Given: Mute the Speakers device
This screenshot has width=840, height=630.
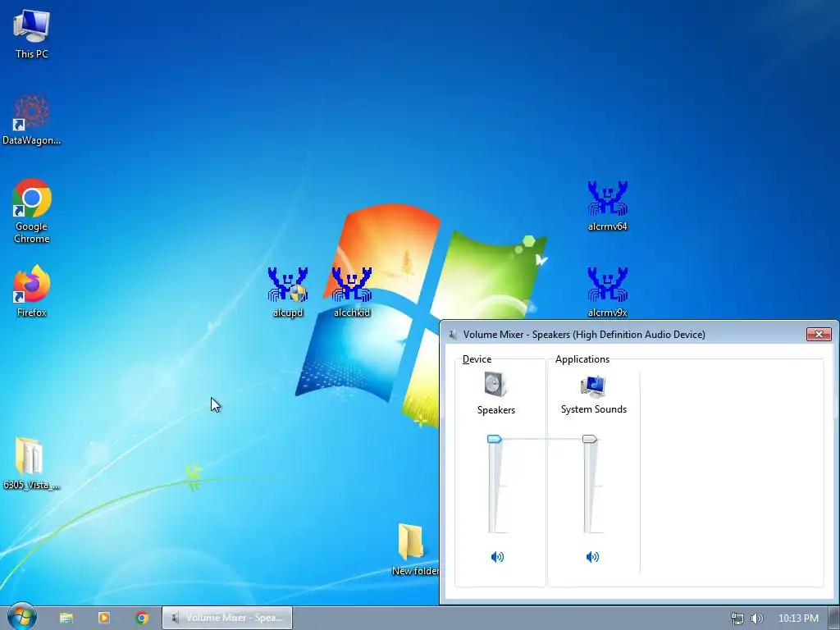Looking at the screenshot, I should click(x=497, y=557).
